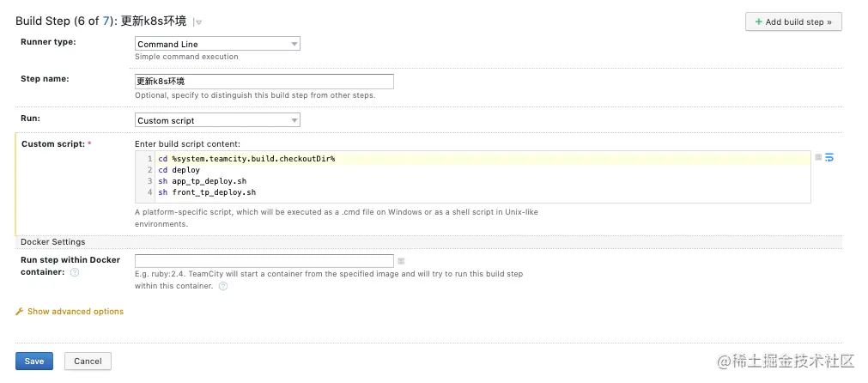The image size is (868, 383).
Task: Click script line 'sh front_tp_deploy.sh'
Action: tap(207, 192)
